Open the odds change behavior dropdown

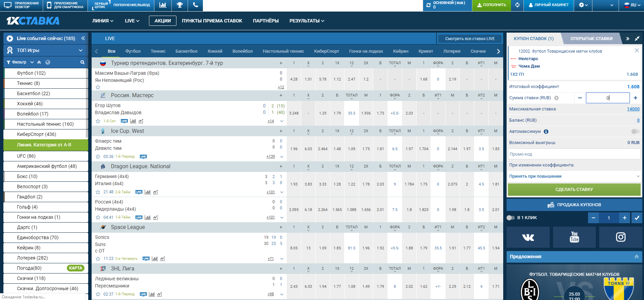[574, 176]
